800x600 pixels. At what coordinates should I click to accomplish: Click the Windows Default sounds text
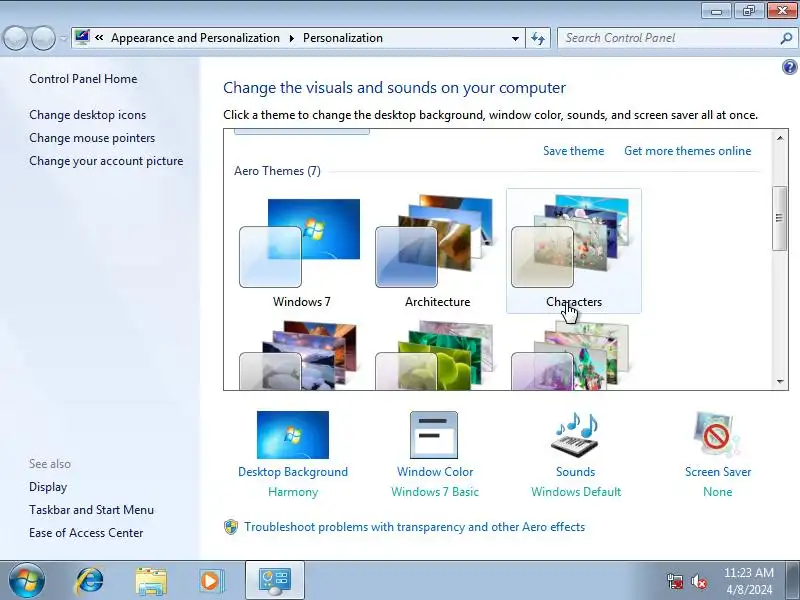point(576,492)
